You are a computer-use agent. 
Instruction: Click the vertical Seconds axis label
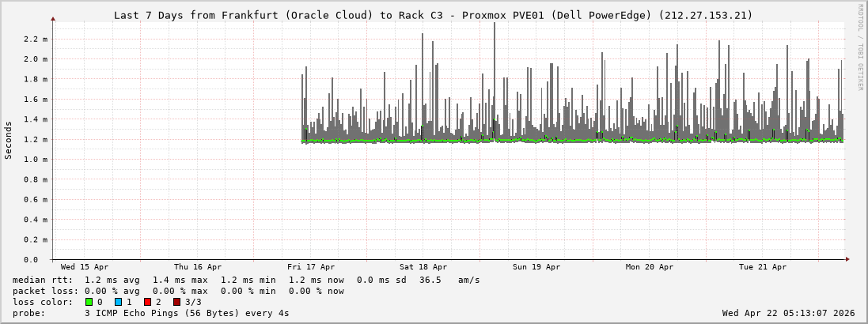click(x=9, y=140)
